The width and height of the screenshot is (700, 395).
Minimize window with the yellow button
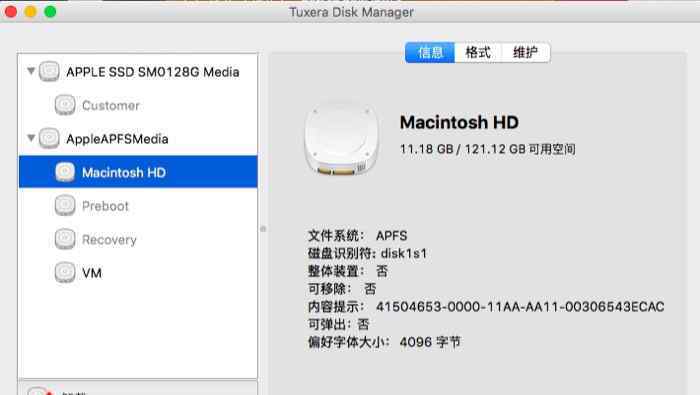(x=30, y=12)
